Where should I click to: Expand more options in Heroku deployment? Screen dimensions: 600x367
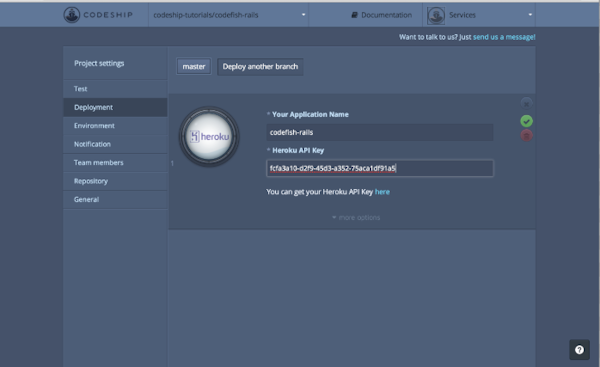356,217
